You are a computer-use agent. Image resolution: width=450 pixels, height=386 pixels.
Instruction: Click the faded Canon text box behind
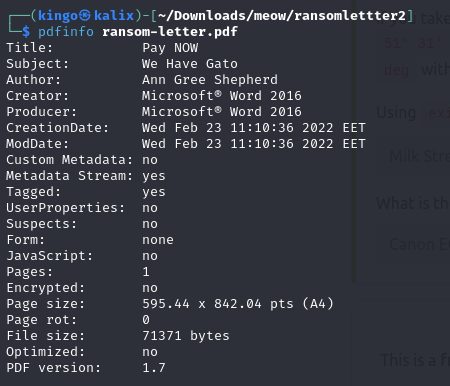(414, 244)
